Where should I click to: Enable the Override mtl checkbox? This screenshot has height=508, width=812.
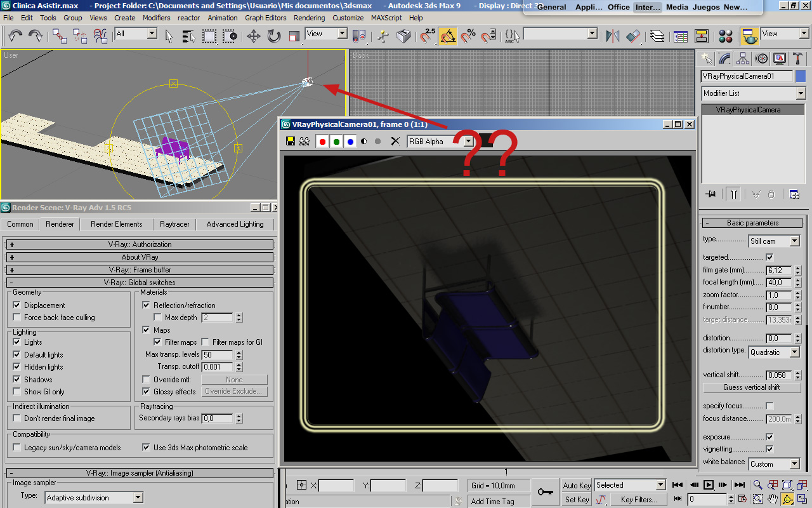[x=146, y=380]
